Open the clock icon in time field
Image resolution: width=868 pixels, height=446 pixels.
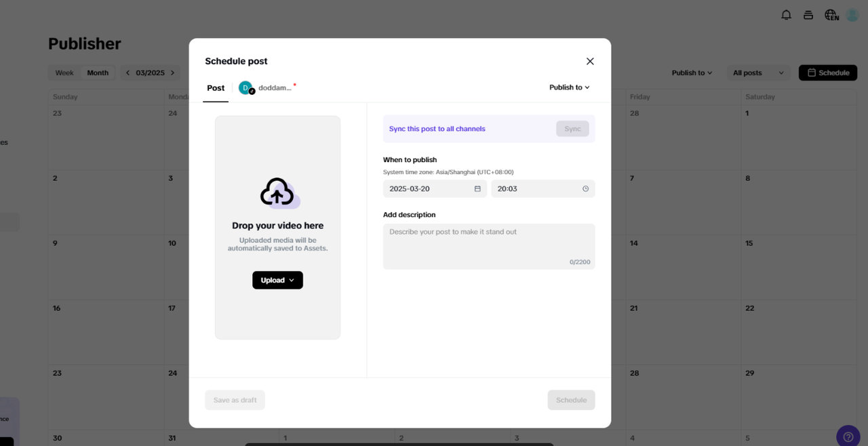tap(585, 188)
